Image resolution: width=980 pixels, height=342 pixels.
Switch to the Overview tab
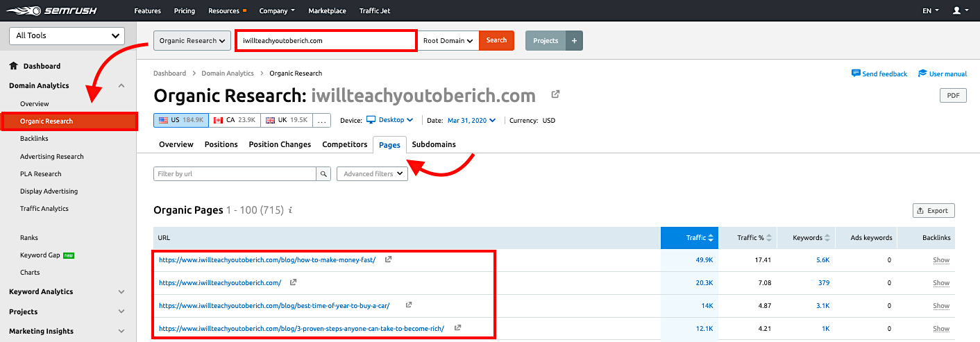click(176, 144)
